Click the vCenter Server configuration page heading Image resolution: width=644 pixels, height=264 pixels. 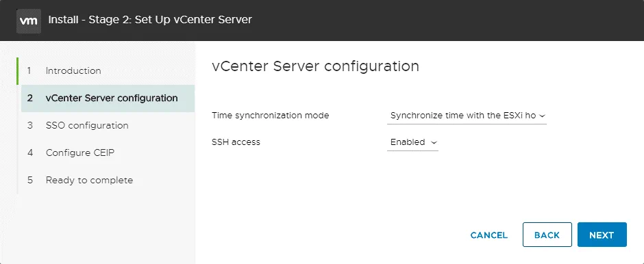(x=315, y=66)
